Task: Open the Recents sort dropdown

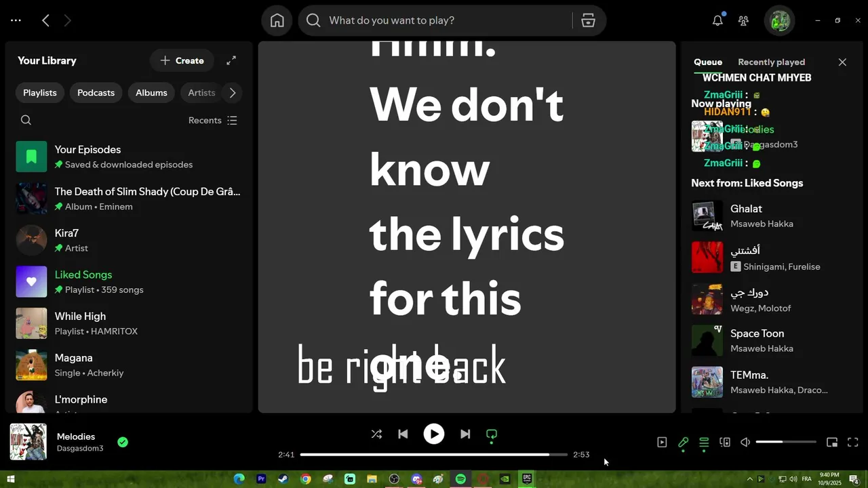Action: click(213, 120)
